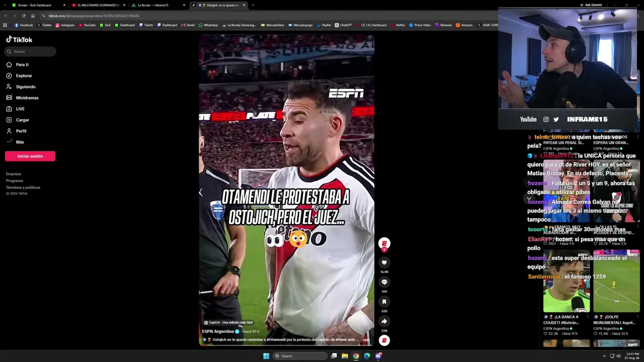Expand the video description with más
This screenshot has height=362, width=644.
366,340
